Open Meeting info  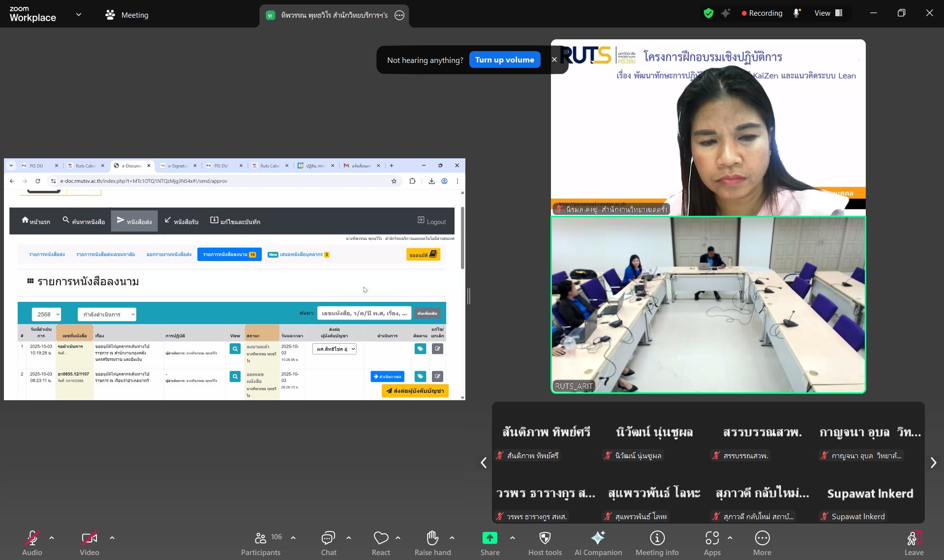pyautogui.click(x=657, y=543)
